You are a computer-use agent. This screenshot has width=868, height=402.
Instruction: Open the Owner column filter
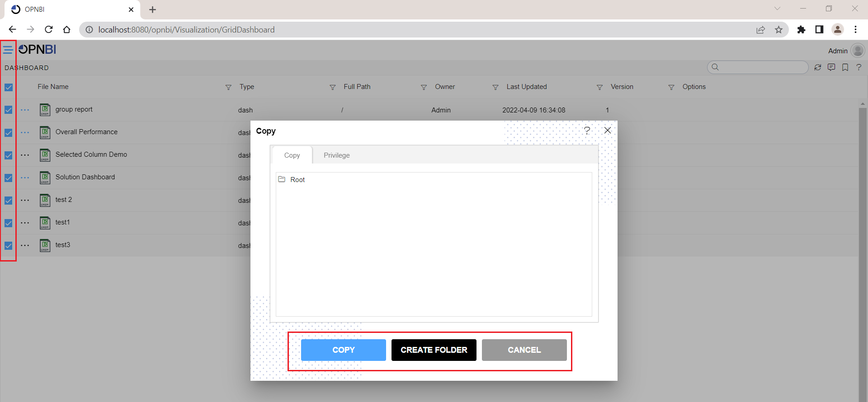tap(495, 87)
